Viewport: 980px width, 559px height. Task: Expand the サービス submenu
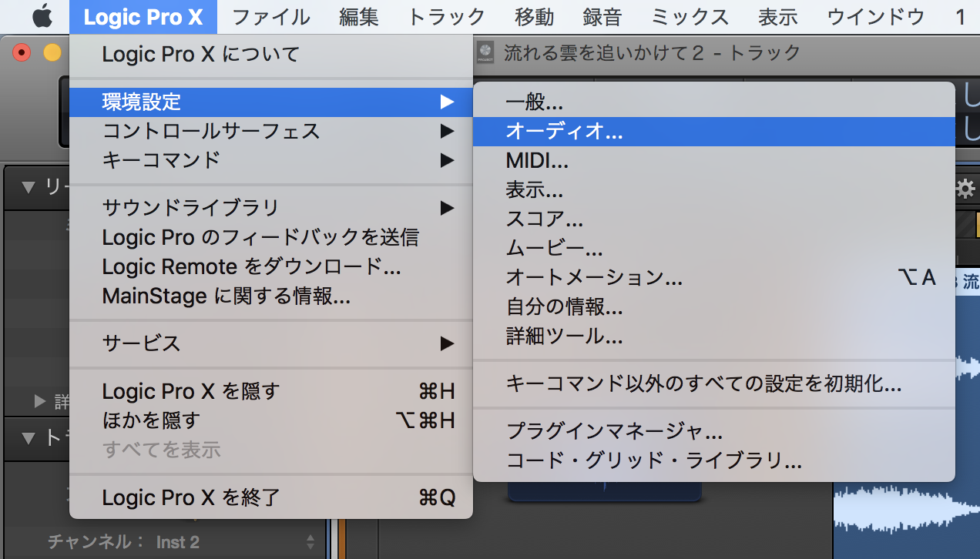tap(270, 343)
